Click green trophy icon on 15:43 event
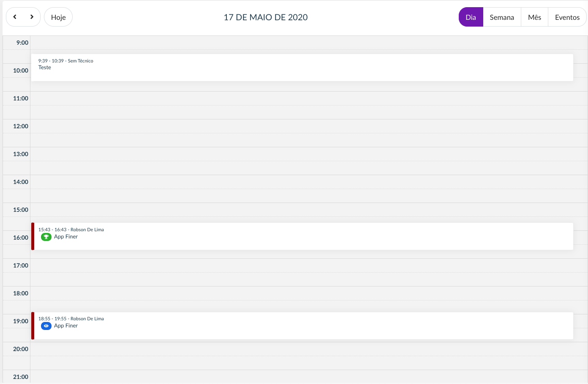The width and height of the screenshot is (588, 384). click(46, 237)
